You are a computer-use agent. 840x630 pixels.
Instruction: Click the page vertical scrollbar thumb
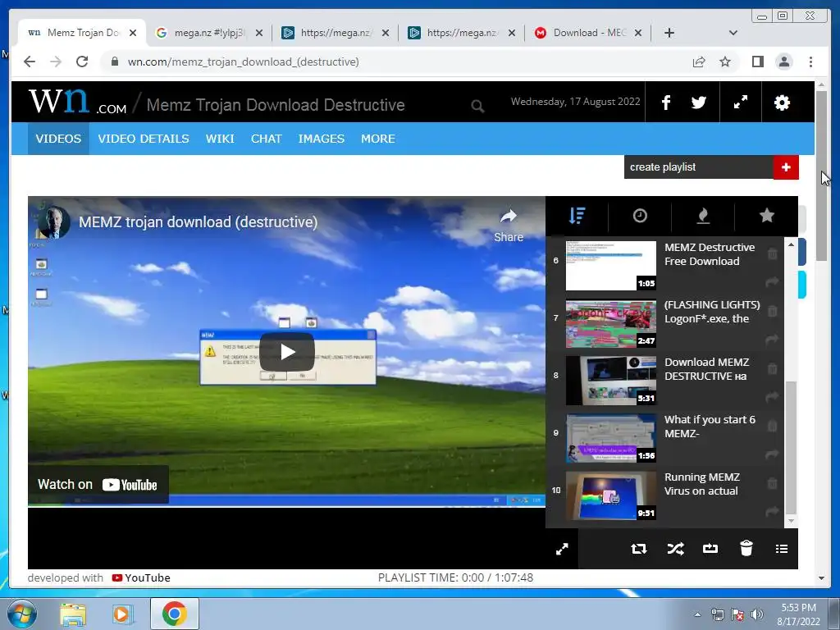(x=821, y=176)
